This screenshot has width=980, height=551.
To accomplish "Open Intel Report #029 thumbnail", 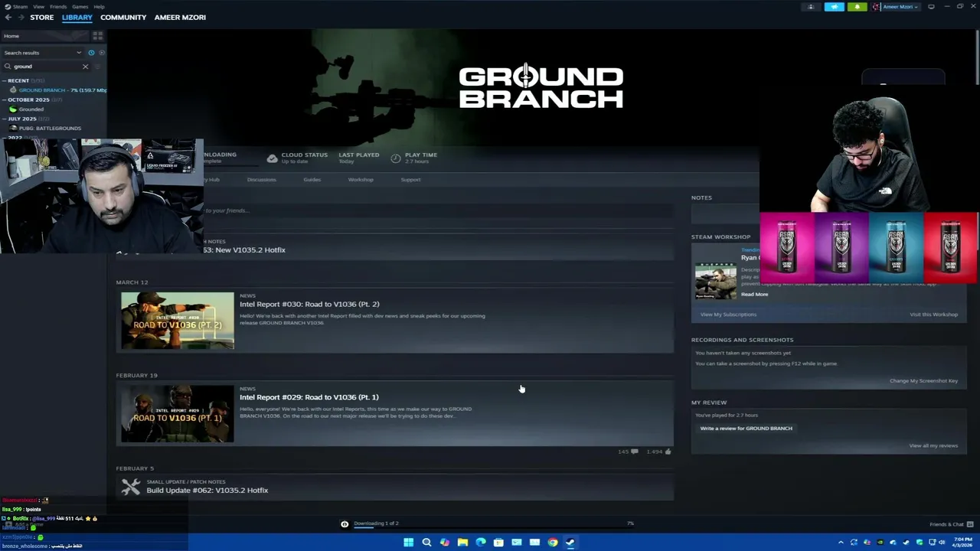I will pyautogui.click(x=177, y=413).
